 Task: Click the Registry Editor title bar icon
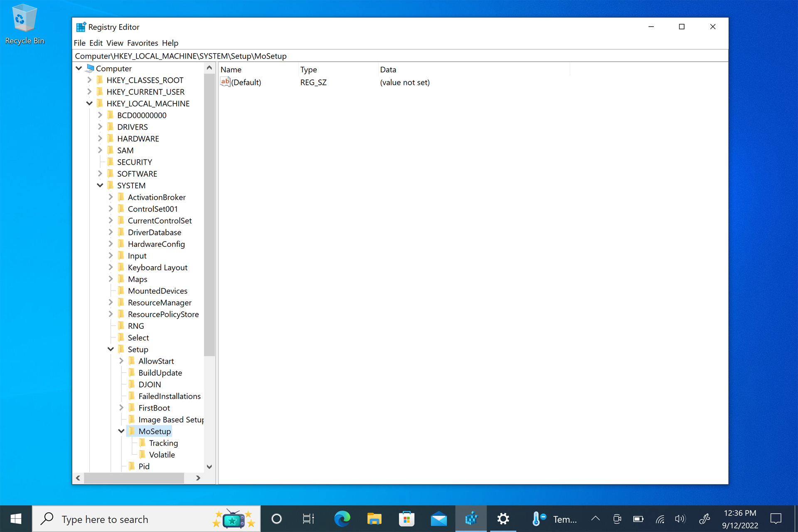[81, 27]
